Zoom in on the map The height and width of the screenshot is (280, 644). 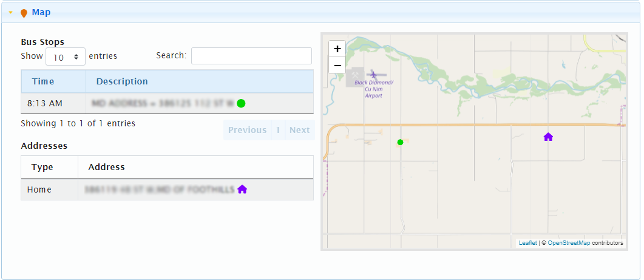(337, 49)
